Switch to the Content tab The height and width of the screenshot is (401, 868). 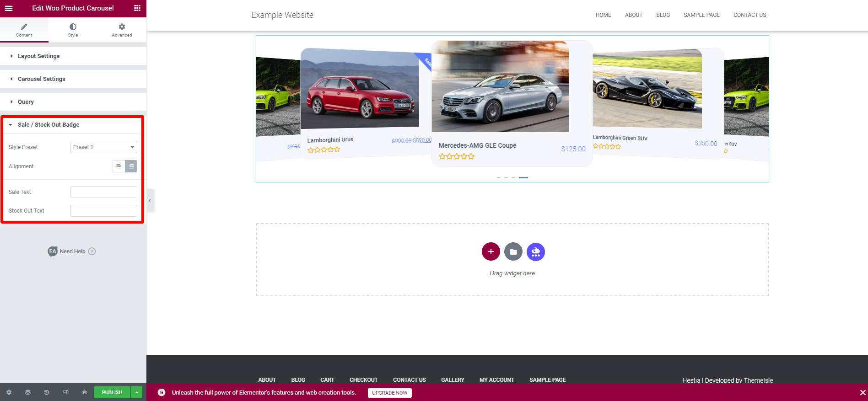tap(24, 30)
